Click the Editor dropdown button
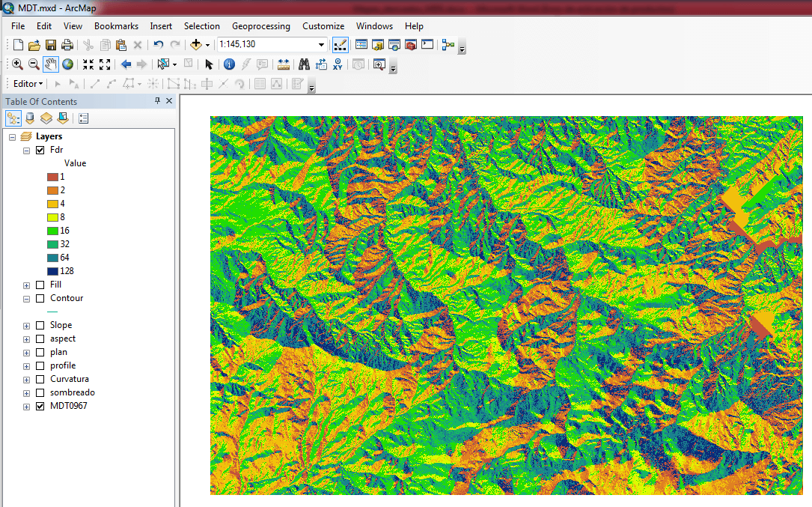This screenshot has height=507, width=812. tap(28, 84)
